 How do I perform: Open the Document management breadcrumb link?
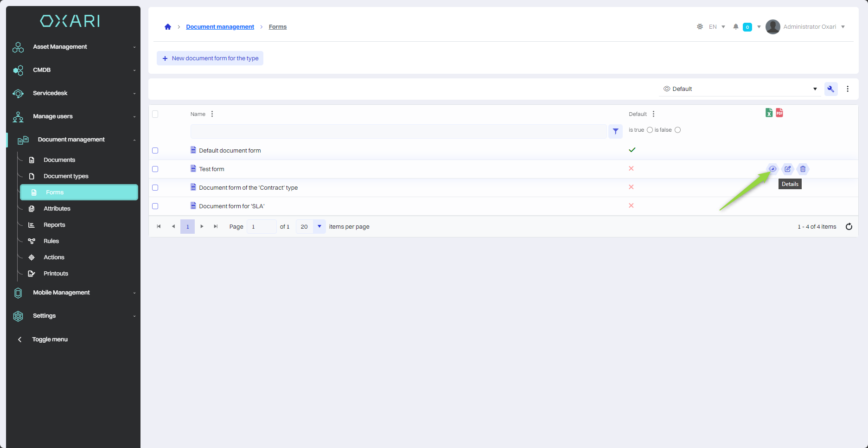220,27
